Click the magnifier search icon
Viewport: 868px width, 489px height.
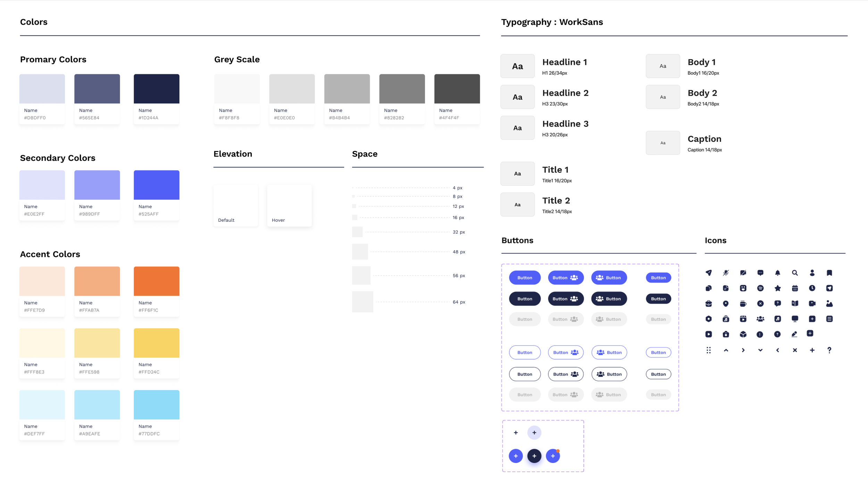coord(795,273)
